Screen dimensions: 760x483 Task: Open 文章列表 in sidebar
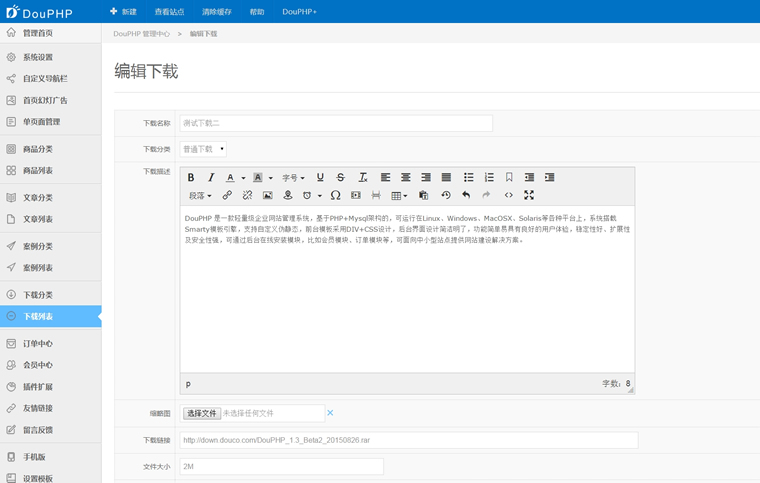[x=50, y=219]
